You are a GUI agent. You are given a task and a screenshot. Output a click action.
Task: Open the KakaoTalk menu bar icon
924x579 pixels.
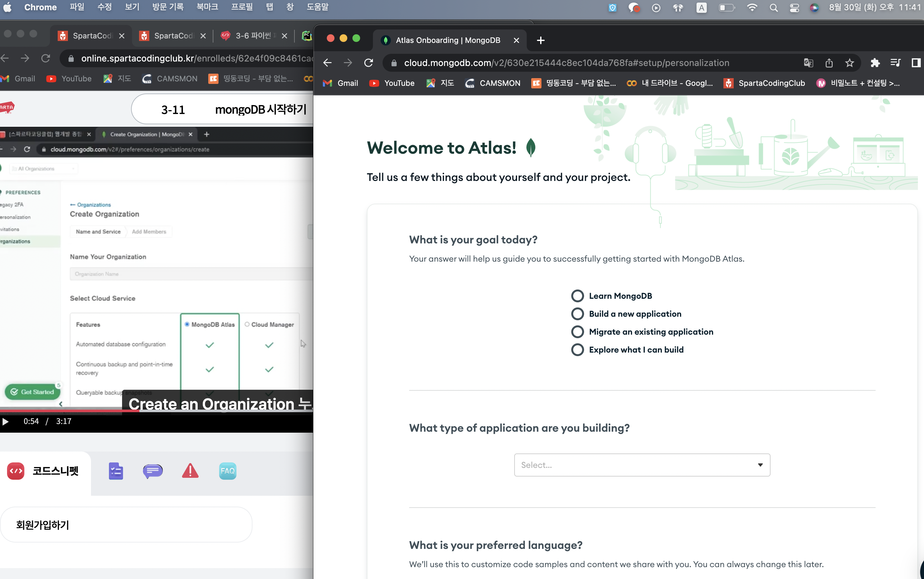[x=634, y=8]
